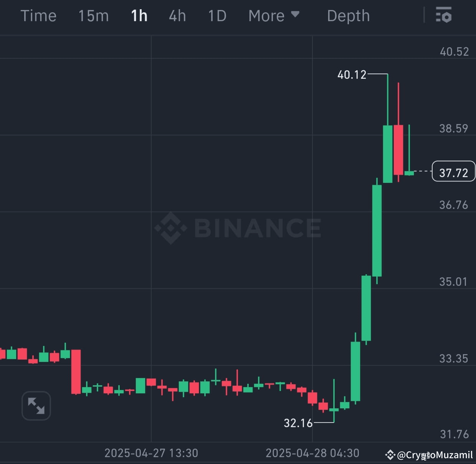Click the fullscreen toggle bottom left
This screenshot has height=464, width=476.
tap(36, 406)
